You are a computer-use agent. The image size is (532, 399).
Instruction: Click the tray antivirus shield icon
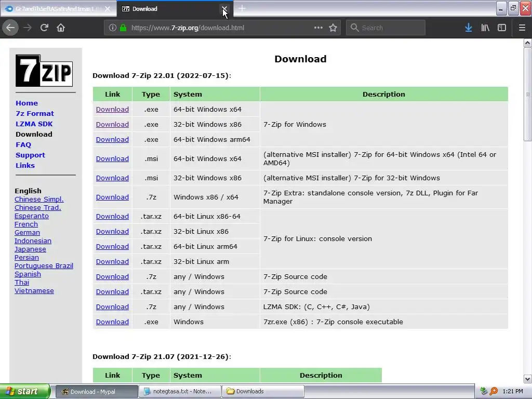484,391
